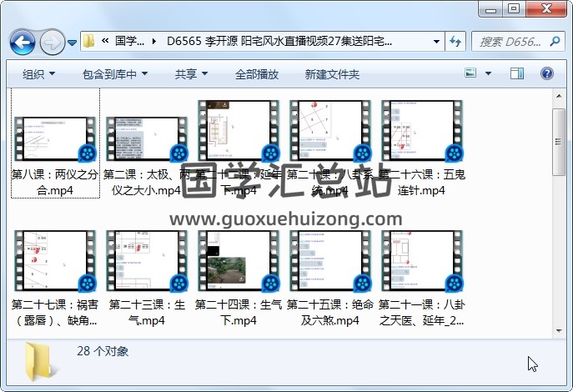Click file name 第二十四课：生气下.mp4
573x392 pixels.
239,313
